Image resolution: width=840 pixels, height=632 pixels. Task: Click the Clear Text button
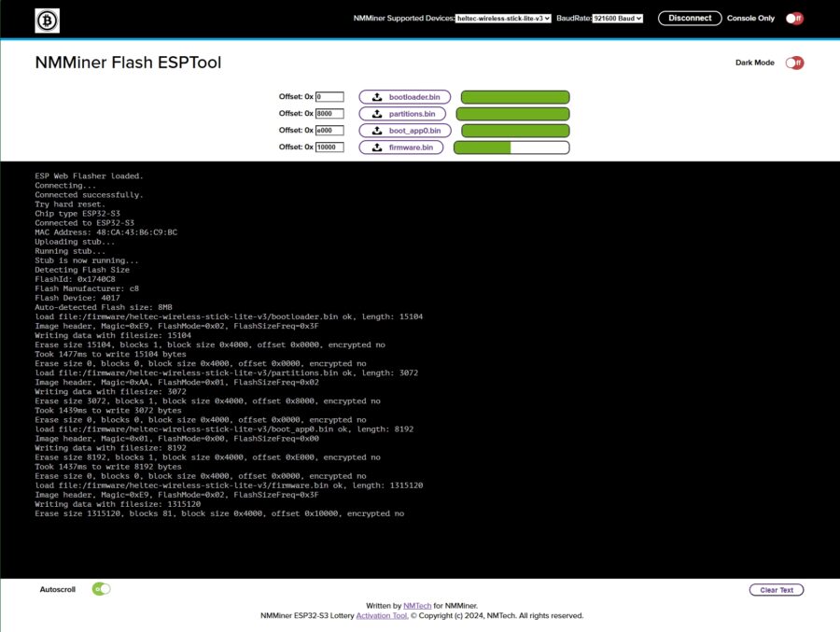tap(776, 590)
